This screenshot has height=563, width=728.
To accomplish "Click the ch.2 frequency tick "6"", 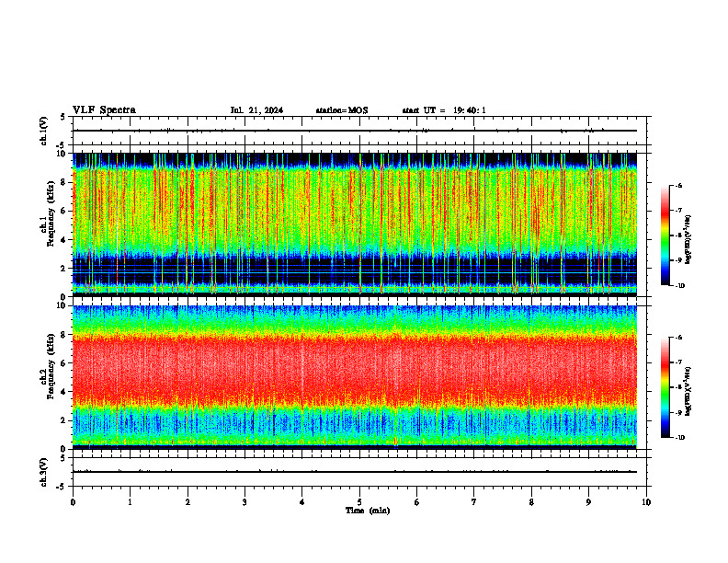I will click(x=64, y=362).
